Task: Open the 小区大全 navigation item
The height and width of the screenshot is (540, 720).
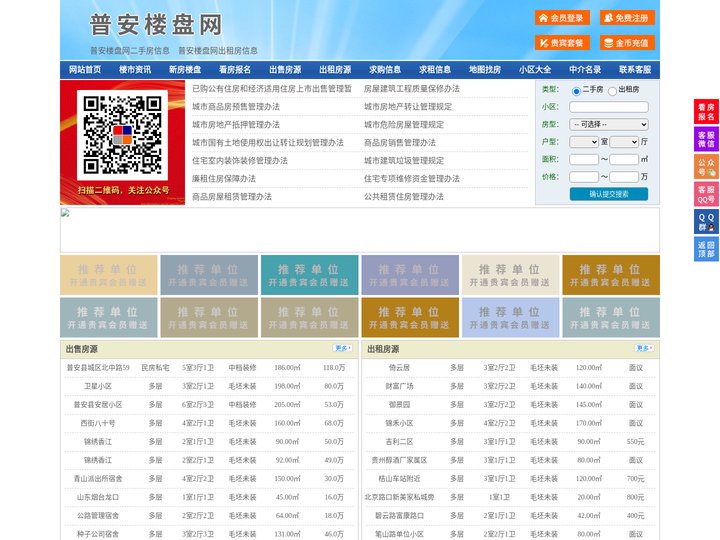Action: pyautogui.click(x=535, y=70)
